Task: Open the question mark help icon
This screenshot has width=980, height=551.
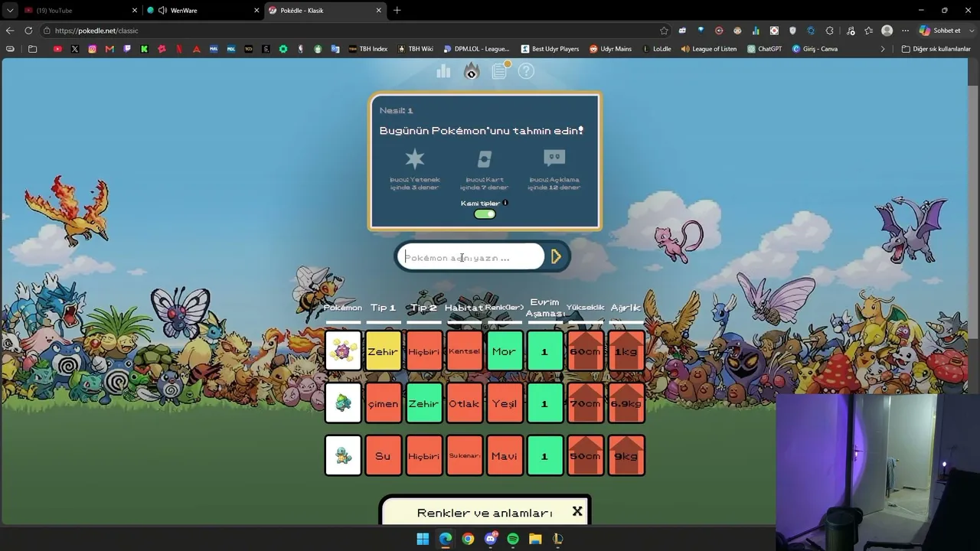Action: click(526, 71)
